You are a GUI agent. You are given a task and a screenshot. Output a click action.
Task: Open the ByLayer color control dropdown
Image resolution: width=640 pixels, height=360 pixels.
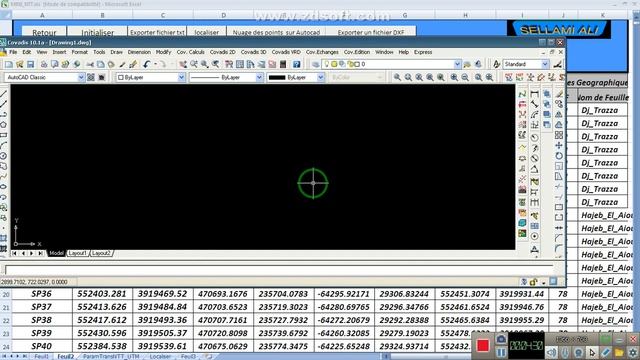(182, 78)
